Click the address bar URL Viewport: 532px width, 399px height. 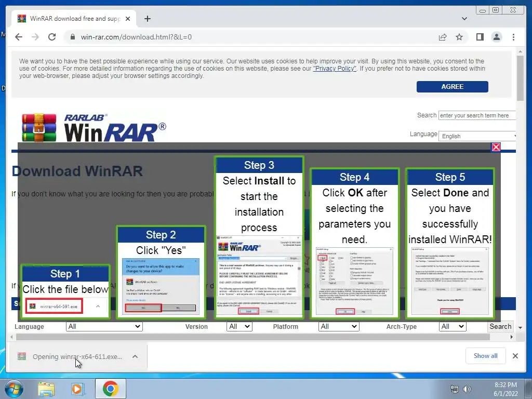[x=136, y=37]
